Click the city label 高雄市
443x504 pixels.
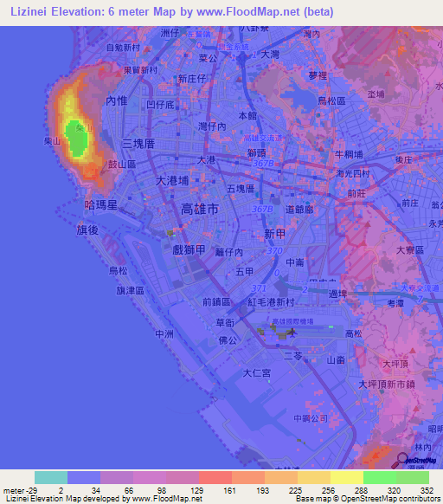200,210
